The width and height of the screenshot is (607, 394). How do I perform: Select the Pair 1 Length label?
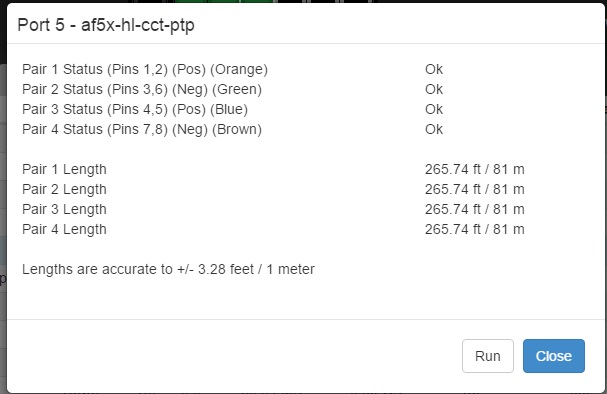64,170
